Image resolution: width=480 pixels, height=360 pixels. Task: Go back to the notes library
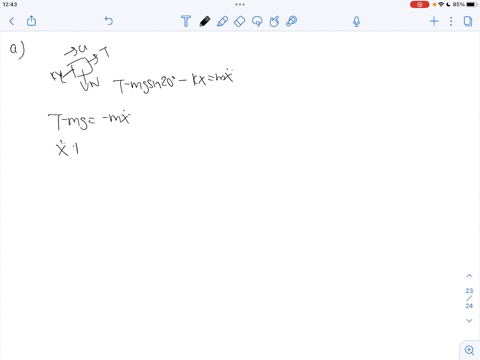click(12, 22)
